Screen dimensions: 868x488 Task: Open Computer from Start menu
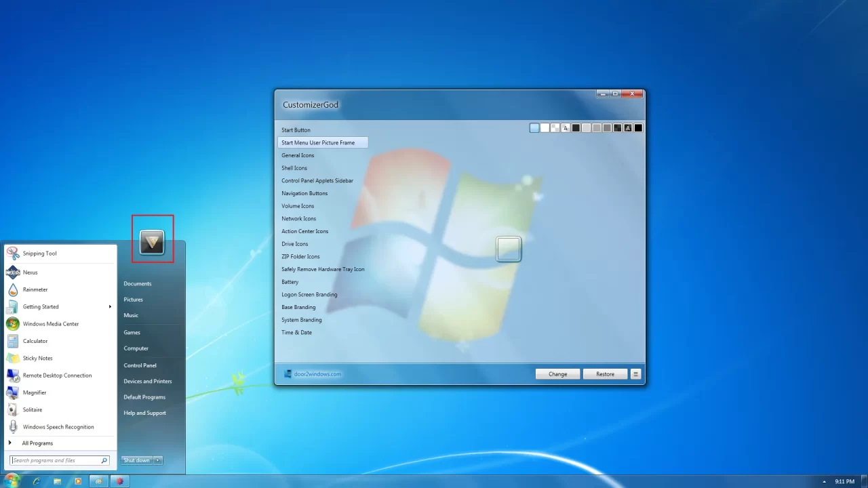[136, 348]
